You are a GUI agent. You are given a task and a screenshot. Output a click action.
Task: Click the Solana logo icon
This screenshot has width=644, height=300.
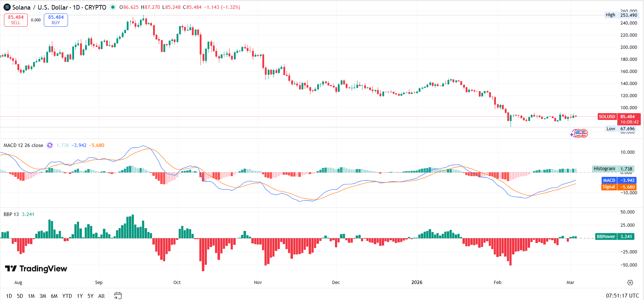(x=7, y=7)
